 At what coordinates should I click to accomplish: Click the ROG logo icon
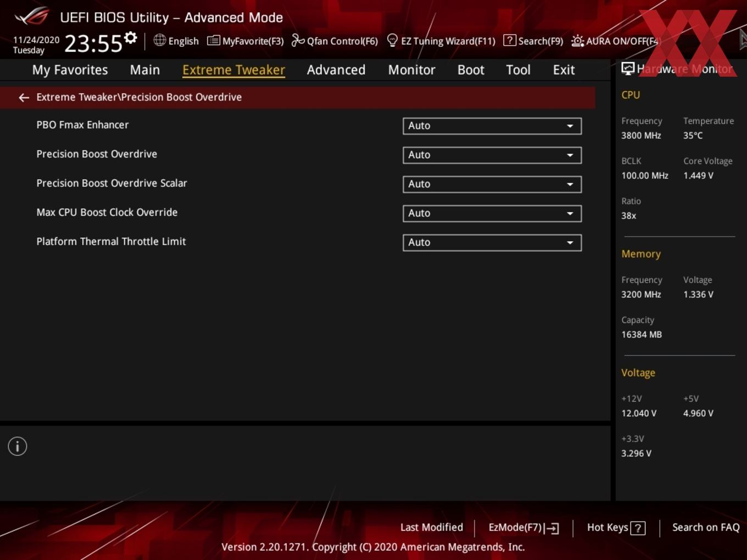point(32,16)
